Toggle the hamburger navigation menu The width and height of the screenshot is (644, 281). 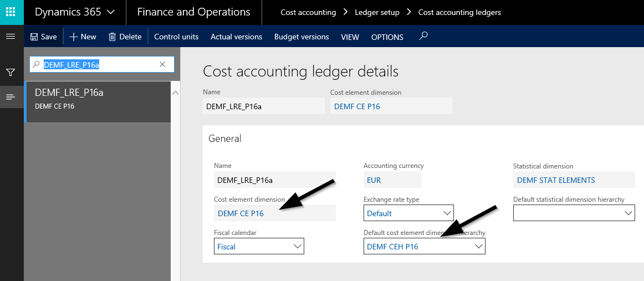coord(11,37)
